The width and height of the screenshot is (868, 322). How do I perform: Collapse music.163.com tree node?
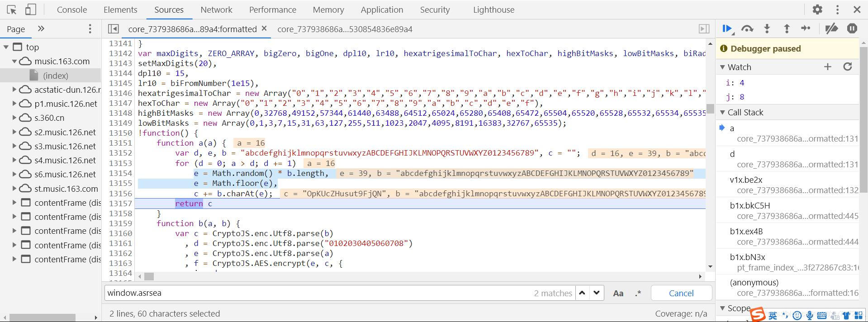(14, 61)
